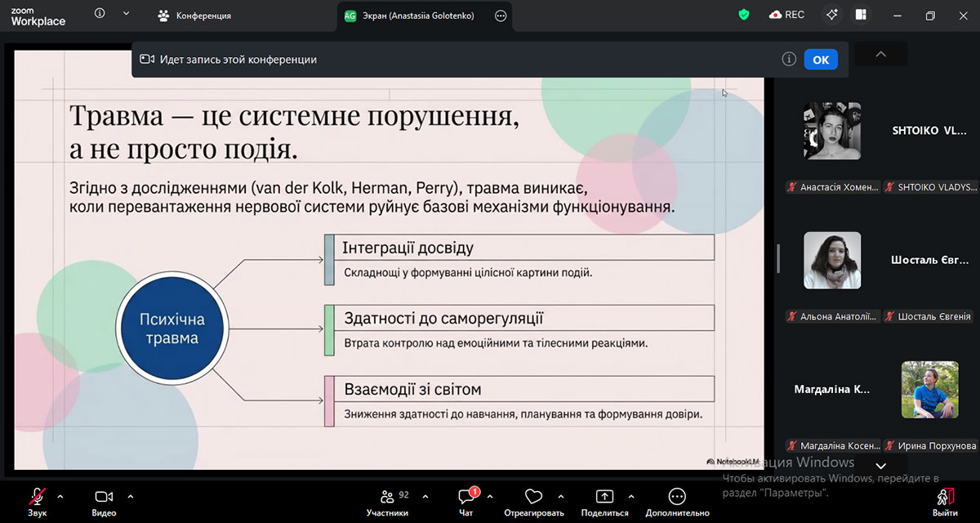Expand audio settings arrow
This screenshot has width=980, height=523.
coord(60,496)
